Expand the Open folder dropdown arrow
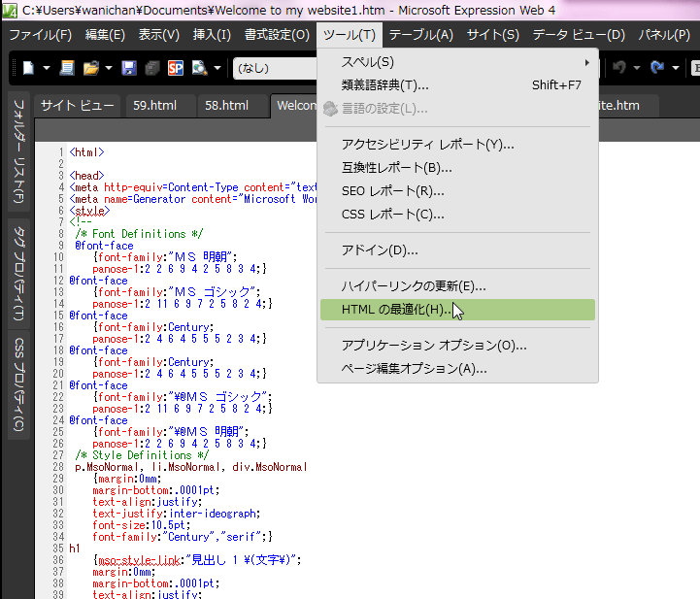 (108, 68)
